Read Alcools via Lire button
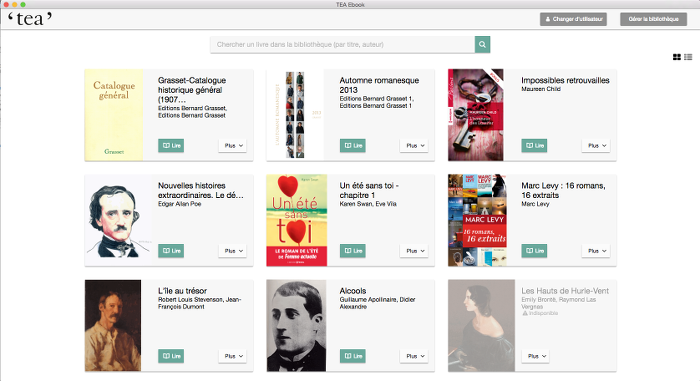This screenshot has width=700, height=381. [x=353, y=356]
